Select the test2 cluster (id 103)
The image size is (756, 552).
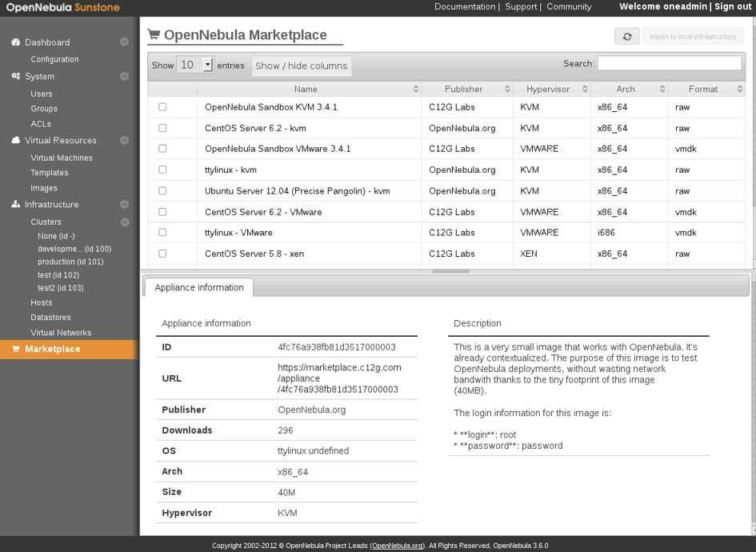61,288
